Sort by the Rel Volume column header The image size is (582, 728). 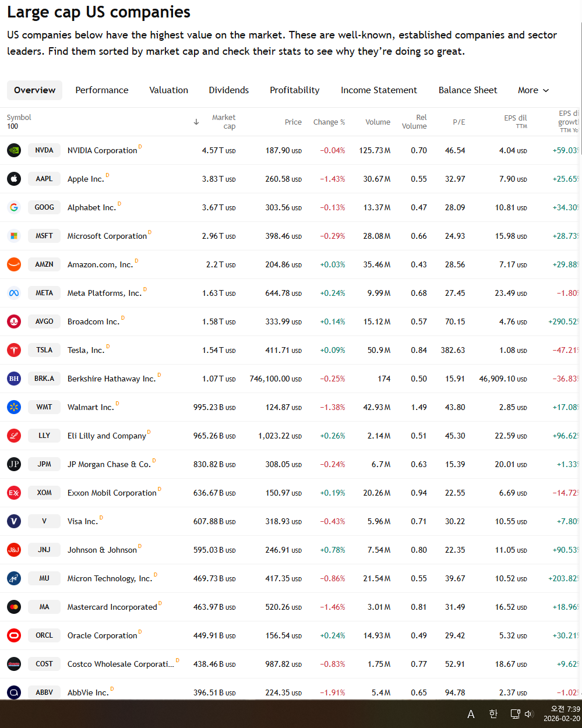[414, 122]
